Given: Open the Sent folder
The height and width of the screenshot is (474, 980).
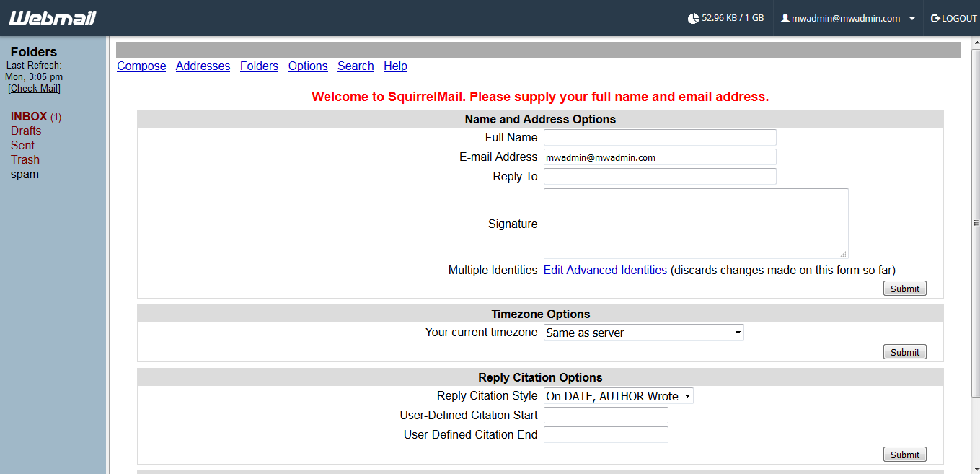Looking at the screenshot, I should pyautogui.click(x=22, y=145).
